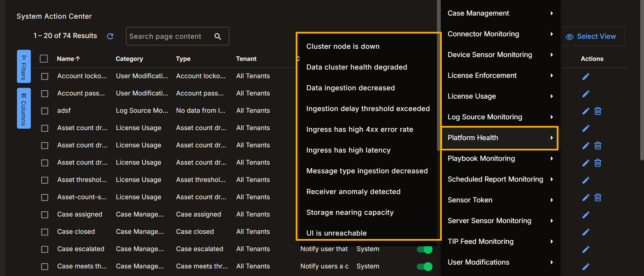Click the '1 – 20 of 74 Results' text
This screenshot has height=276, width=644.
point(65,36)
